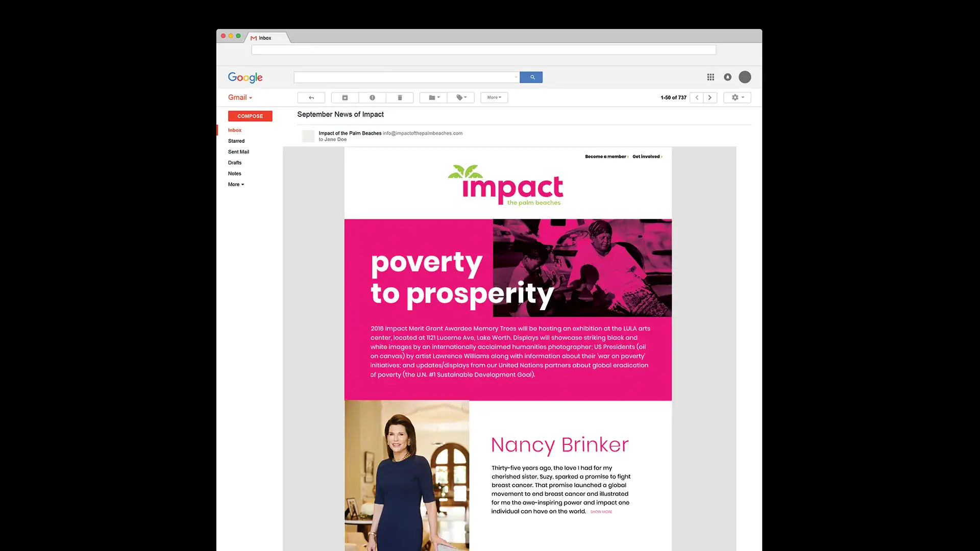Click the Impact the palm beaches logo
This screenshot has width=980, height=551.
[505, 185]
